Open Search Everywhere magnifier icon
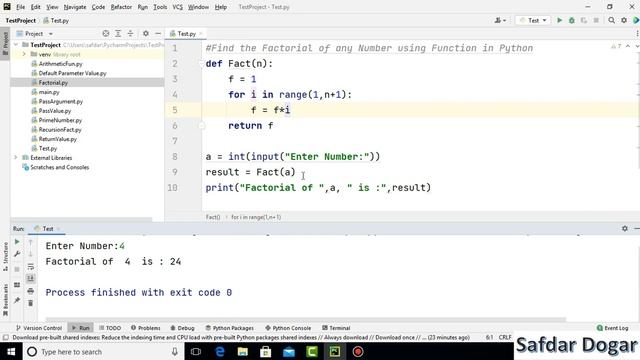 click(611, 20)
